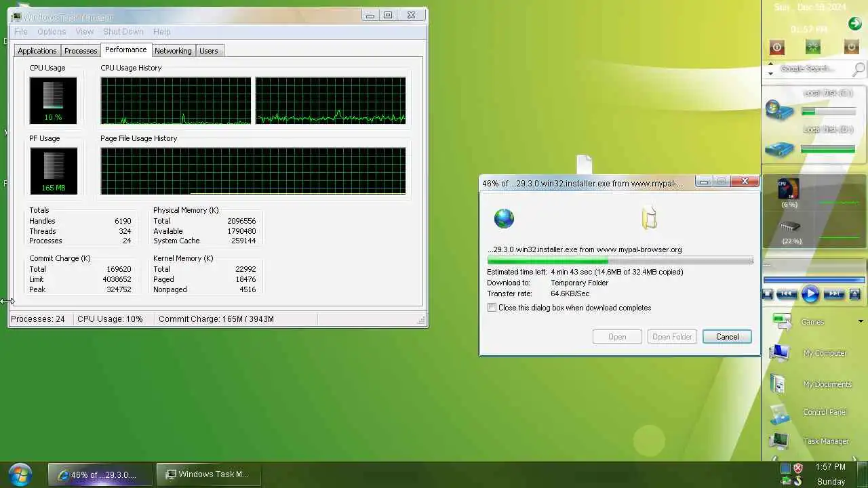Click the Games launcher icon
The width and height of the screenshot is (868, 488).
pyautogui.click(x=781, y=321)
